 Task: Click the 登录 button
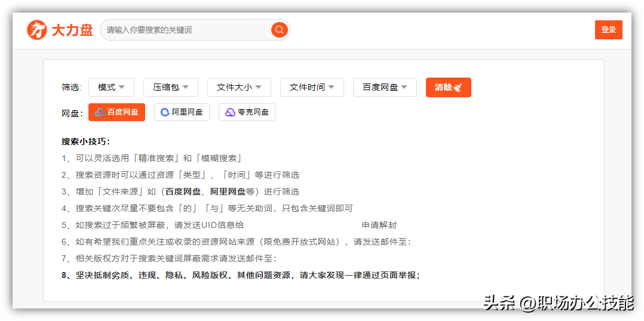(609, 30)
